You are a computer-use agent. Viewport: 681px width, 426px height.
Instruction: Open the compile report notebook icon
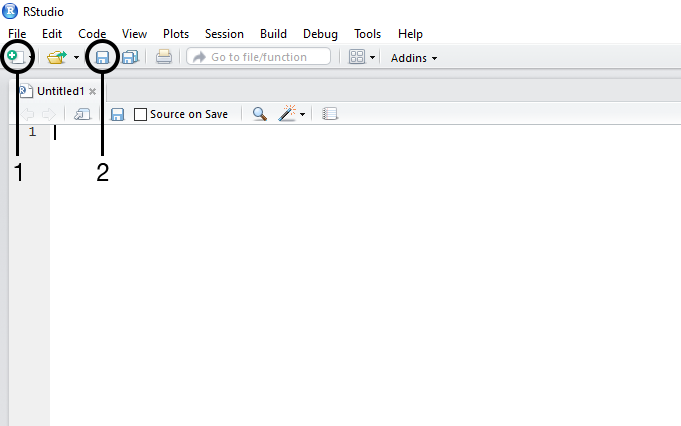point(331,114)
